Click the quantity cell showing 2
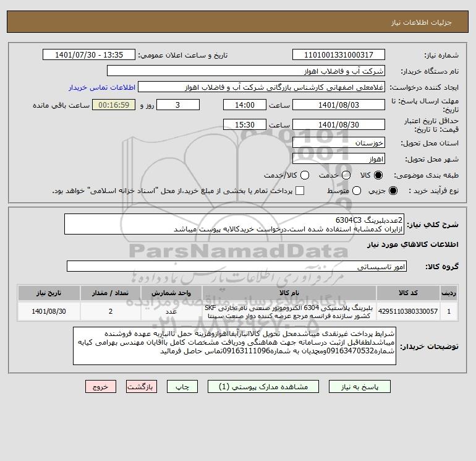Screen dimensions: 476x461 [111, 311]
